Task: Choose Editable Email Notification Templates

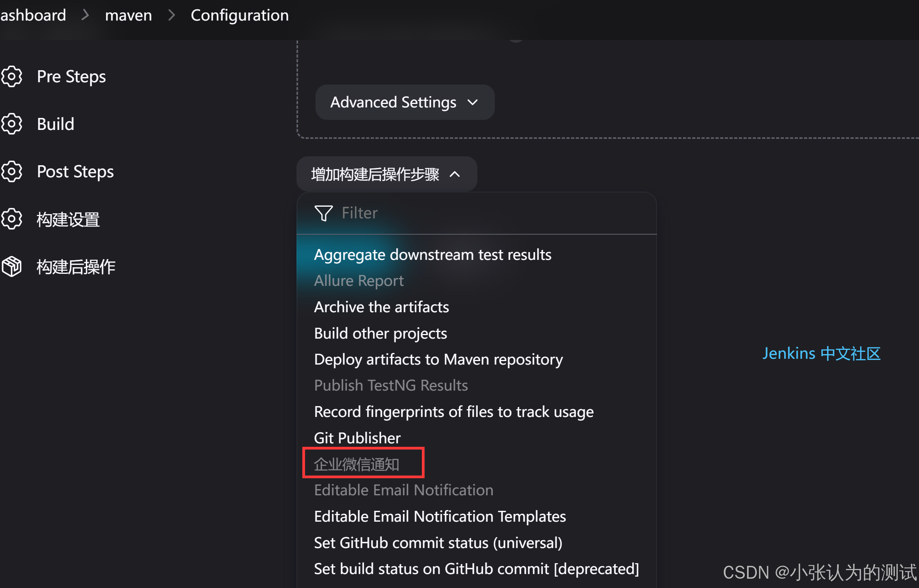Action: [x=440, y=517]
